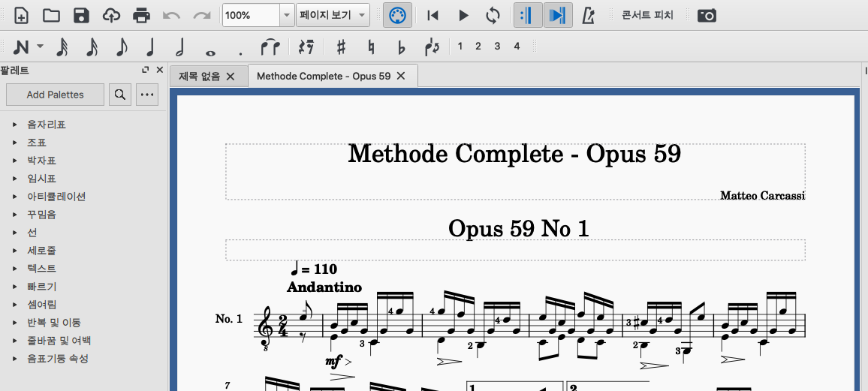Expand 선 palette
The width and height of the screenshot is (868, 391).
pyautogui.click(x=16, y=233)
